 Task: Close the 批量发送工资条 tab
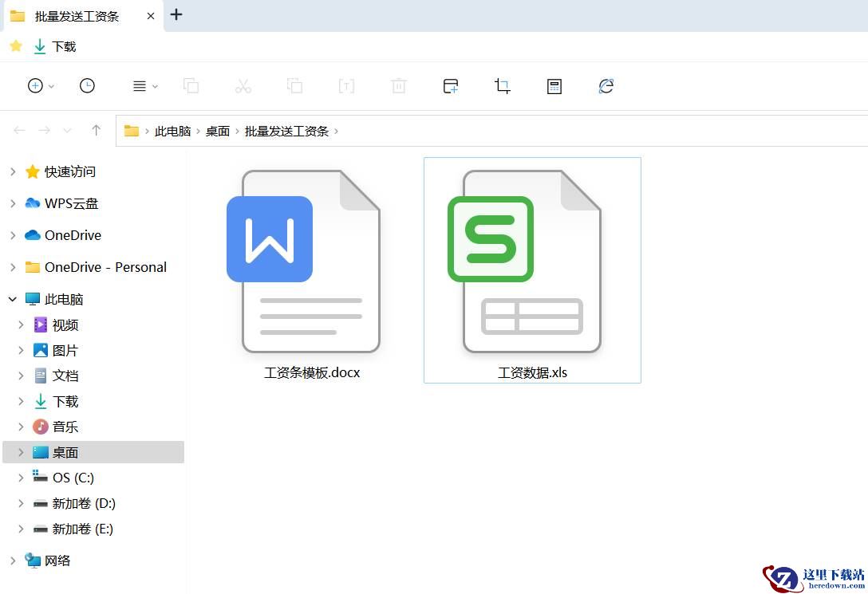[151, 16]
